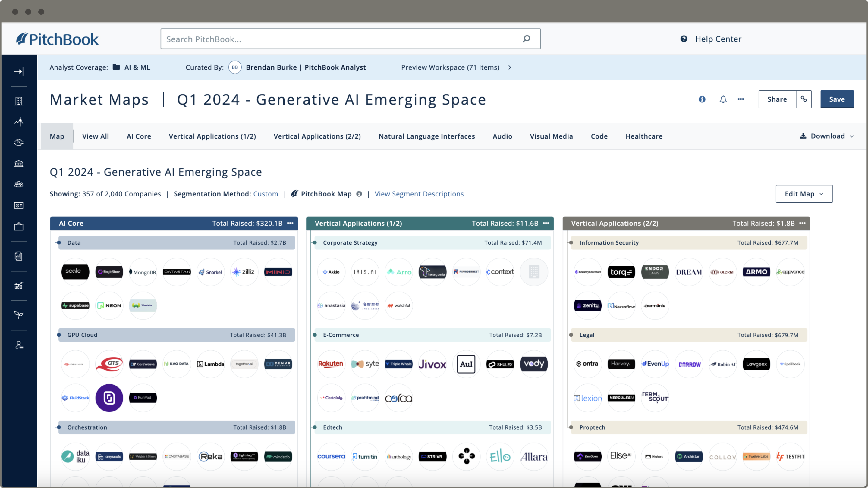Viewport: 868px width, 488px height.
Task: Click the Custom segmentation method link
Action: point(266,194)
